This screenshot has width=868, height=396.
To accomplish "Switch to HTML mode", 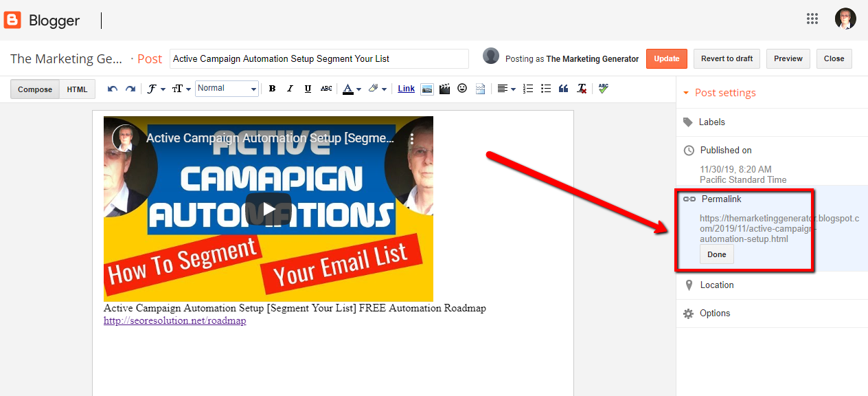I will [x=77, y=89].
